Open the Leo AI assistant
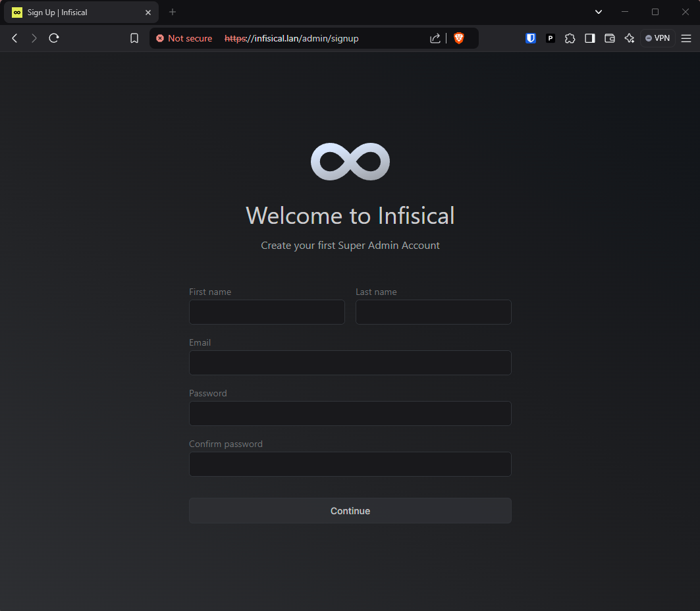 coord(629,38)
